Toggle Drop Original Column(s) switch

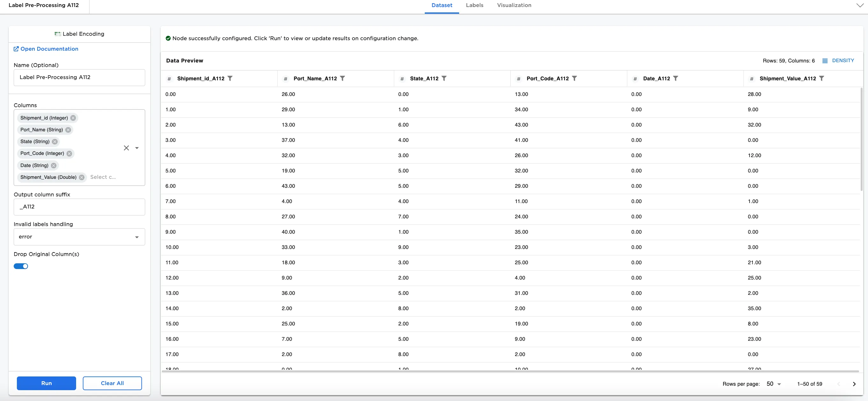(x=21, y=266)
